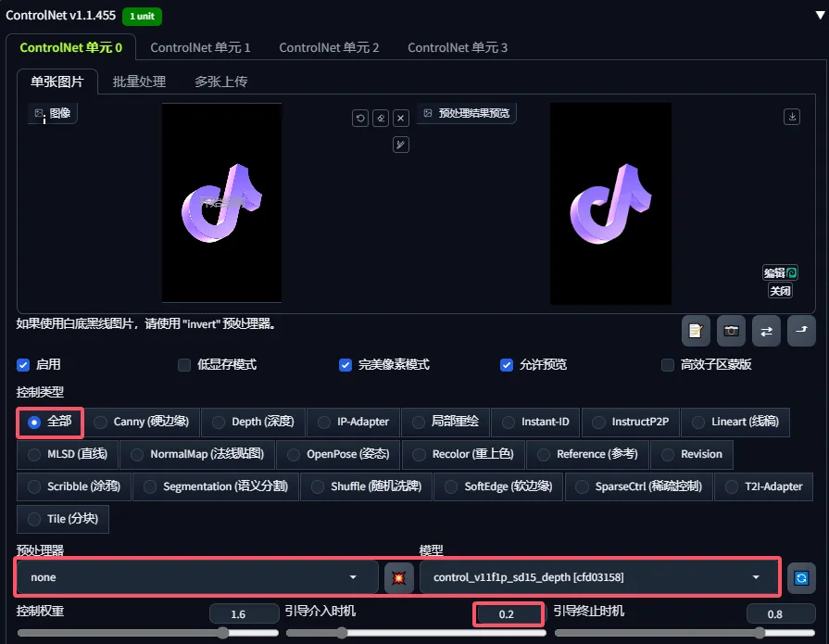
Task: Switch to ControlNet 单元 1 tab
Action: tap(200, 47)
